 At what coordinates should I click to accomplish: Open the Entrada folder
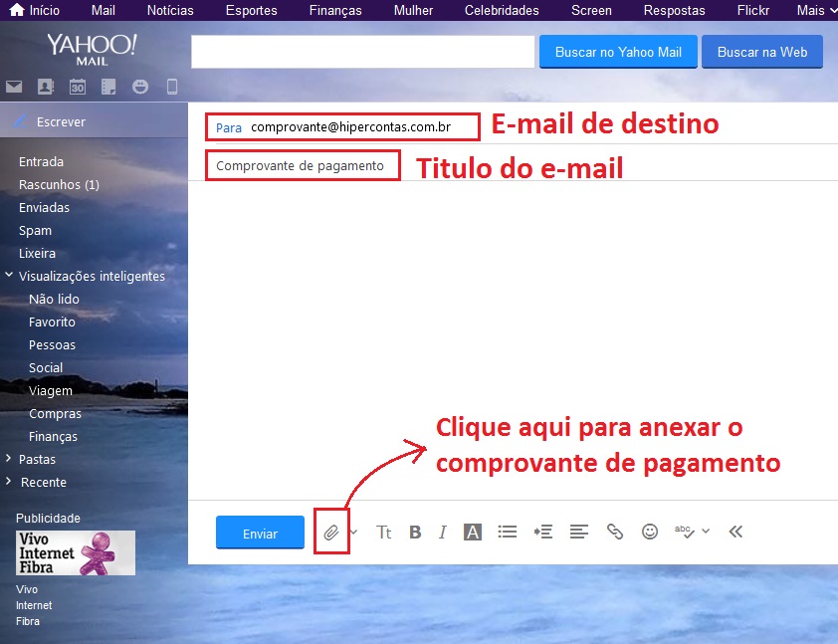[41, 161]
